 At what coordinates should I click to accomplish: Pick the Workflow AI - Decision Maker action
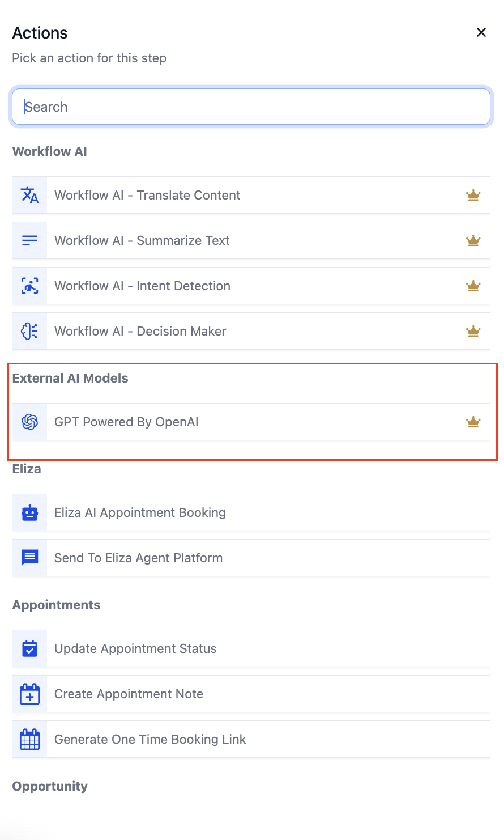click(x=140, y=331)
